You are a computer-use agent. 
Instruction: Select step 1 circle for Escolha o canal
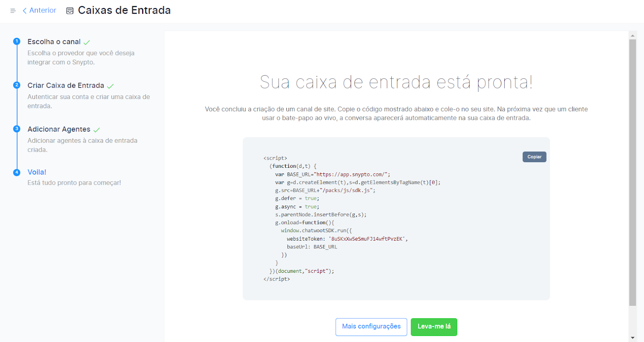[x=17, y=41]
